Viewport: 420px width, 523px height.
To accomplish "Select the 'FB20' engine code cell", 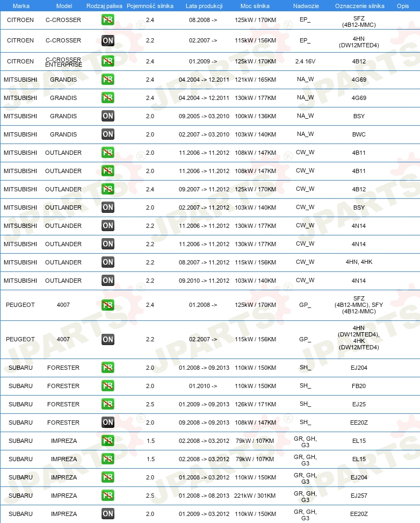I will pos(359,386).
